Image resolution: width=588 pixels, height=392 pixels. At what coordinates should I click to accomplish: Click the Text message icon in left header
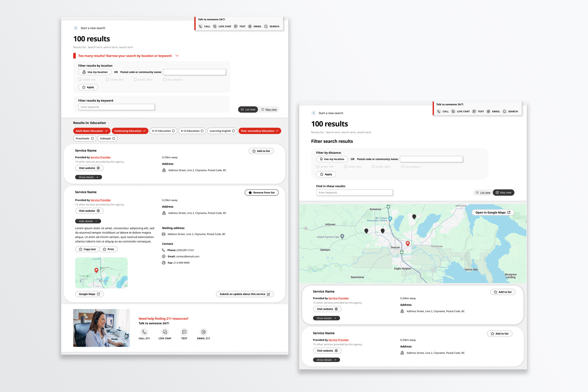(236, 26)
